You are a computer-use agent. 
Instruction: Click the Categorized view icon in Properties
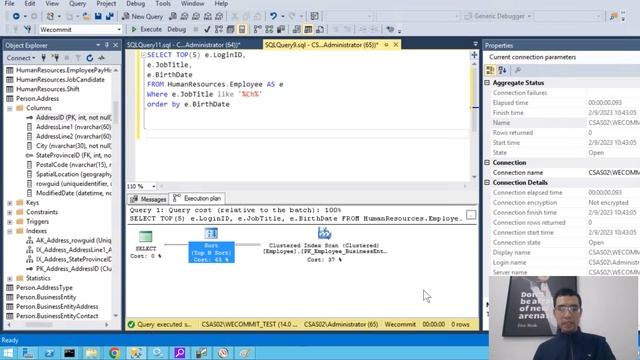click(x=490, y=70)
